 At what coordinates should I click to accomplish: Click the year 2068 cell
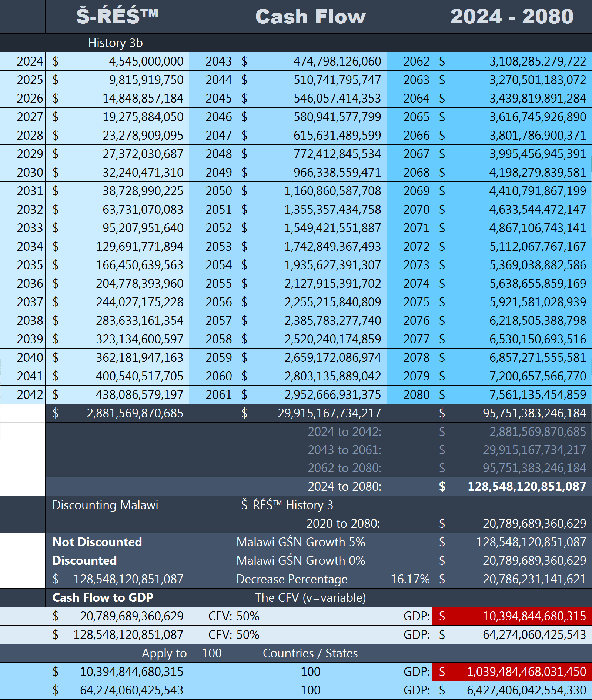tap(409, 172)
